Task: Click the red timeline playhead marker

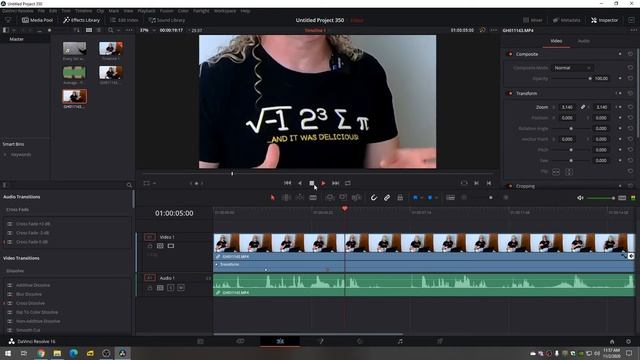Action: [x=344, y=209]
